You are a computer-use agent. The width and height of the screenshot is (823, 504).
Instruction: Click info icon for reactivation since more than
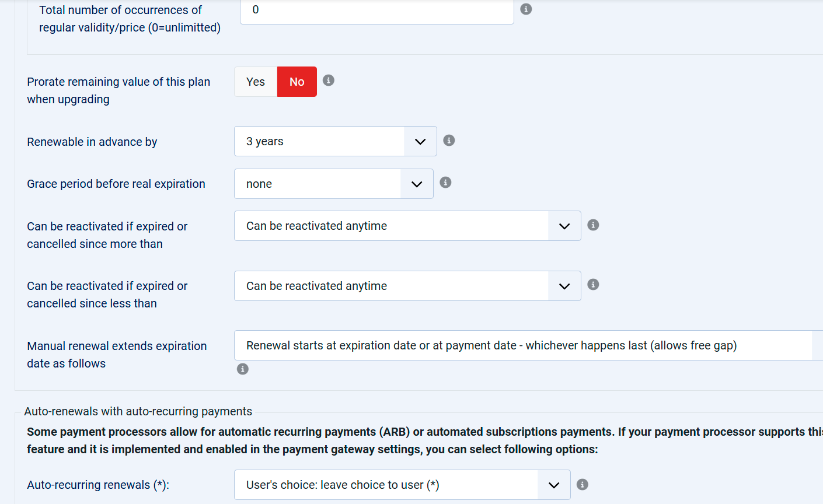click(x=593, y=225)
